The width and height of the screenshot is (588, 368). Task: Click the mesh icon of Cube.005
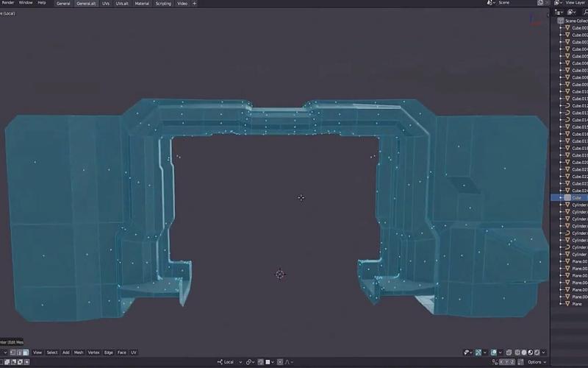tap(567, 56)
